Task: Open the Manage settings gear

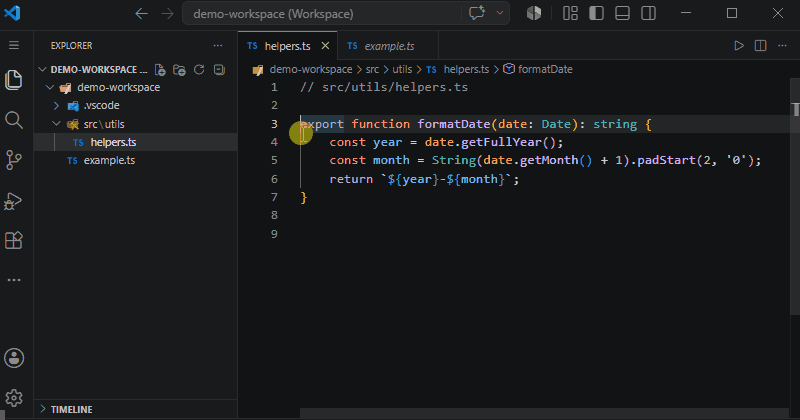Action: tap(14, 398)
